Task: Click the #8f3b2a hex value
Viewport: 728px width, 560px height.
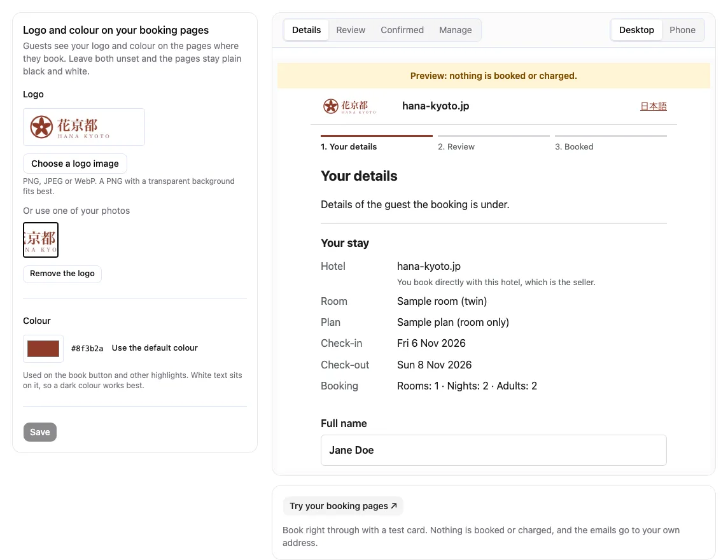Action: (x=87, y=348)
